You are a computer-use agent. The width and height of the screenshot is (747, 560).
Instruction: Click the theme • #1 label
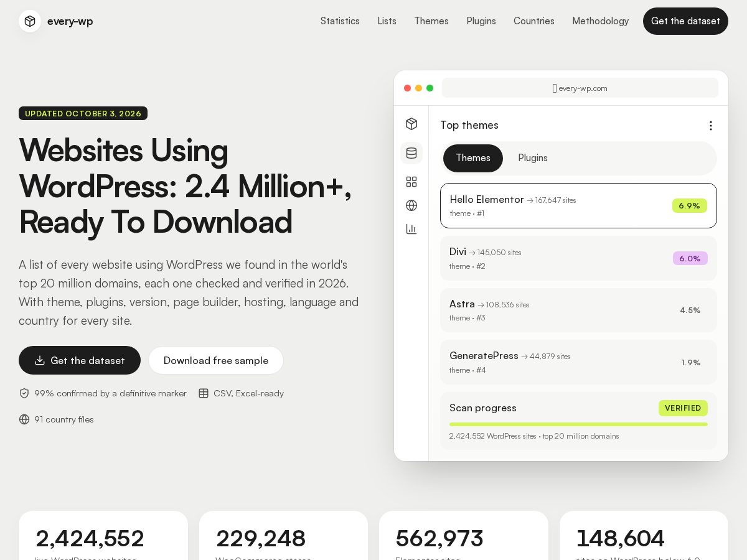467,213
